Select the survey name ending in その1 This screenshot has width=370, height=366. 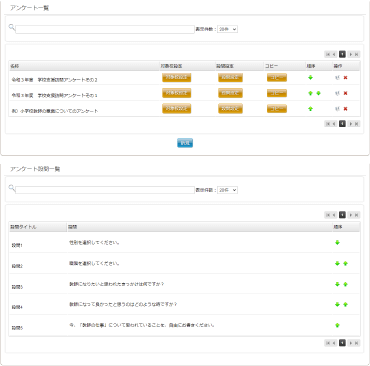click(55, 95)
